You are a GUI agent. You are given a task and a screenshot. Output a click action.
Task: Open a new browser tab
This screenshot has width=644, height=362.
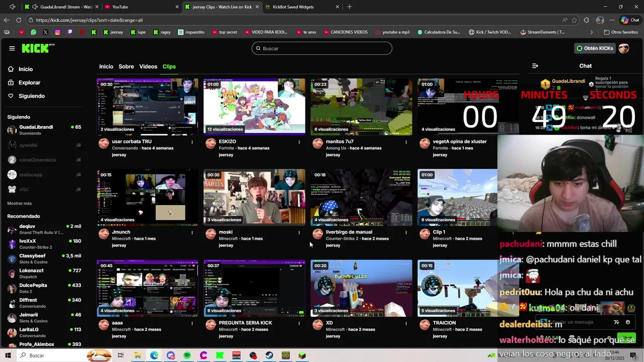pyautogui.click(x=349, y=7)
